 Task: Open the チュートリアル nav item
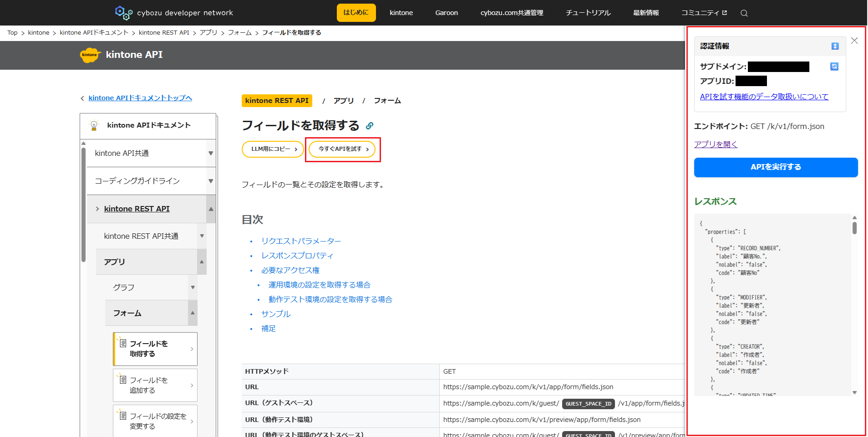[x=588, y=13]
